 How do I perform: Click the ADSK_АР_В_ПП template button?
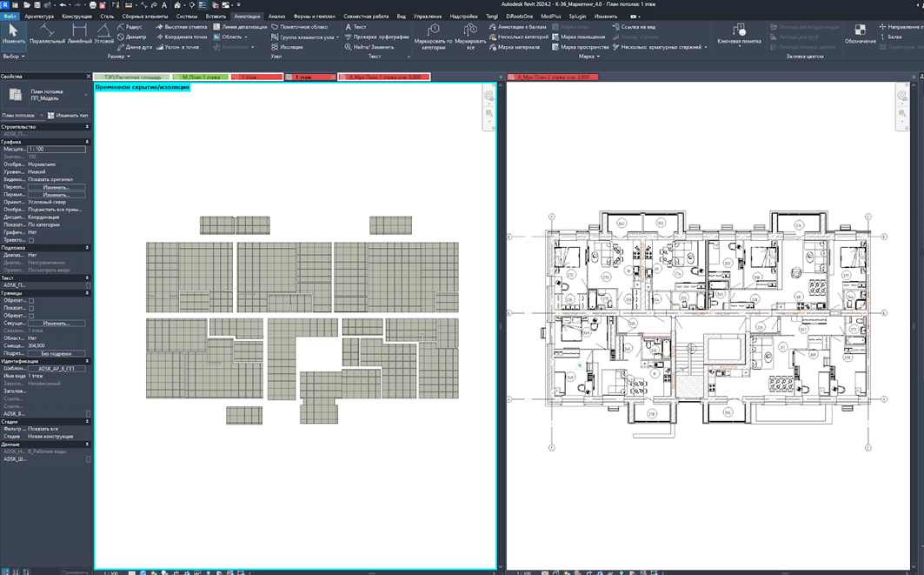click(57, 369)
